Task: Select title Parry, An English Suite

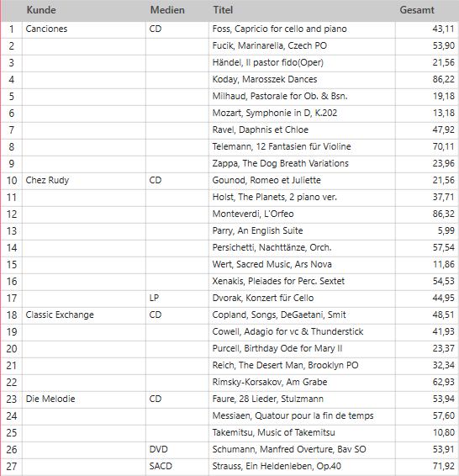Action: pos(302,231)
